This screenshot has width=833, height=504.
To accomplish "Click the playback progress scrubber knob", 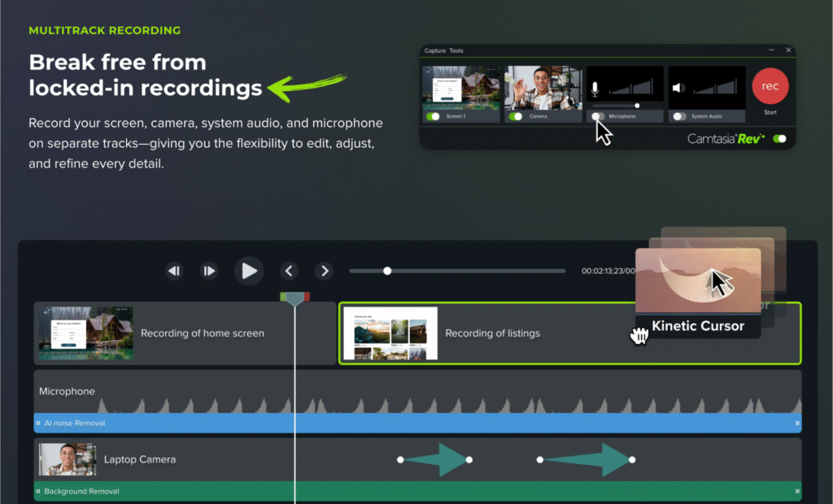I will 387,271.
